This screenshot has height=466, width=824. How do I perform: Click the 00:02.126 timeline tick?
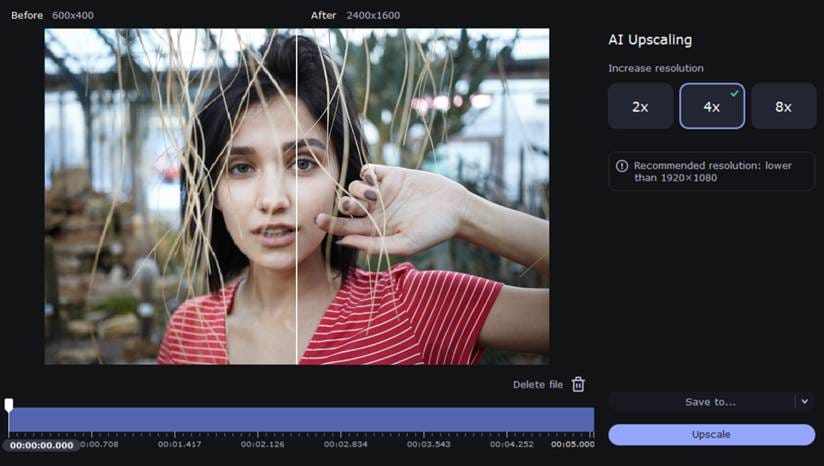(261, 445)
